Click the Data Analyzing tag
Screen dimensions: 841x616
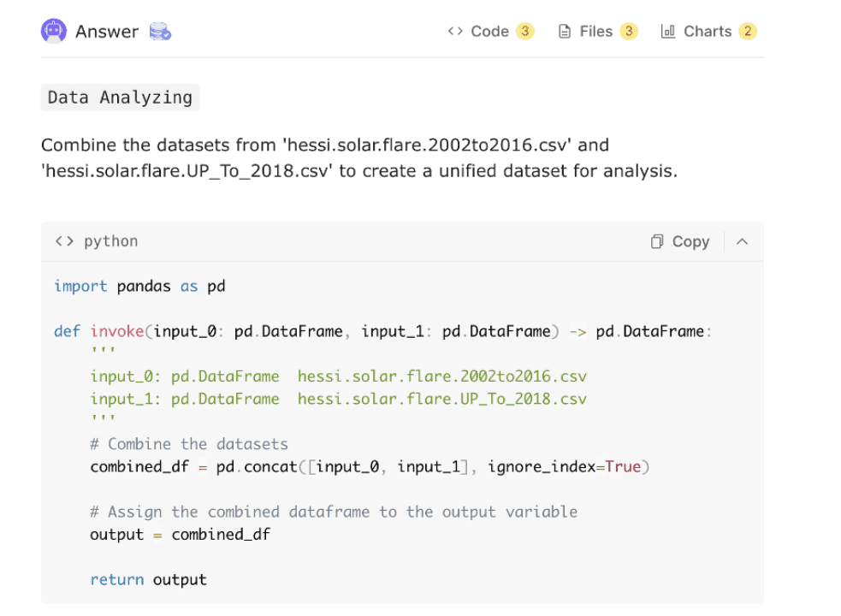(x=120, y=98)
